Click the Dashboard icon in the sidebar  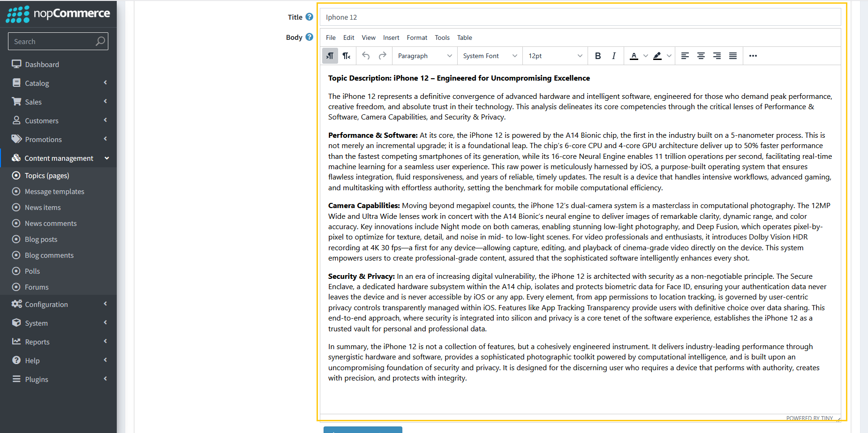(x=17, y=64)
